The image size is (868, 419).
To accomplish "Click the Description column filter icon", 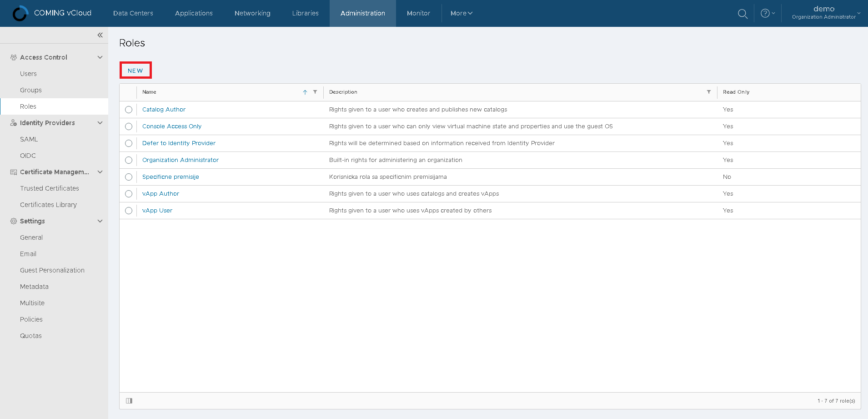I will click(x=708, y=92).
